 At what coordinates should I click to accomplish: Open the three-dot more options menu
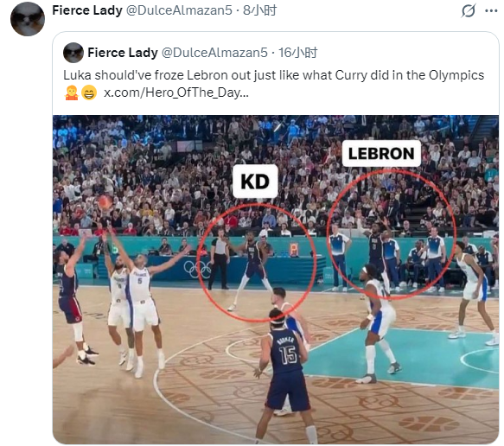pos(491,11)
